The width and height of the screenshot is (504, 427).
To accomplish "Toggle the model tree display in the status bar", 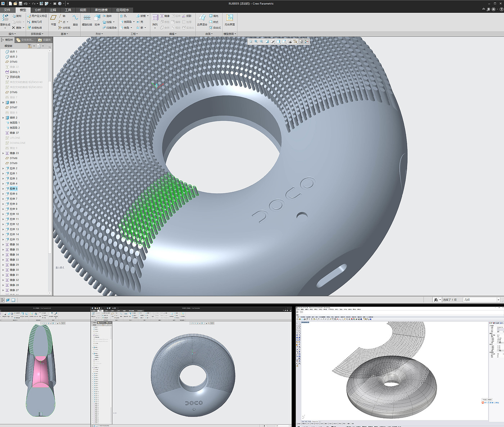I will [3, 300].
